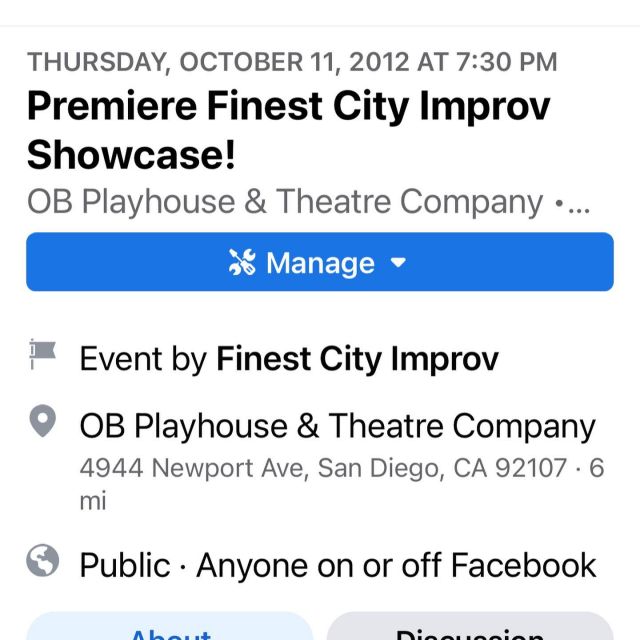
Task: Click the flag icon beside Event by
Action: tap(42, 354)
